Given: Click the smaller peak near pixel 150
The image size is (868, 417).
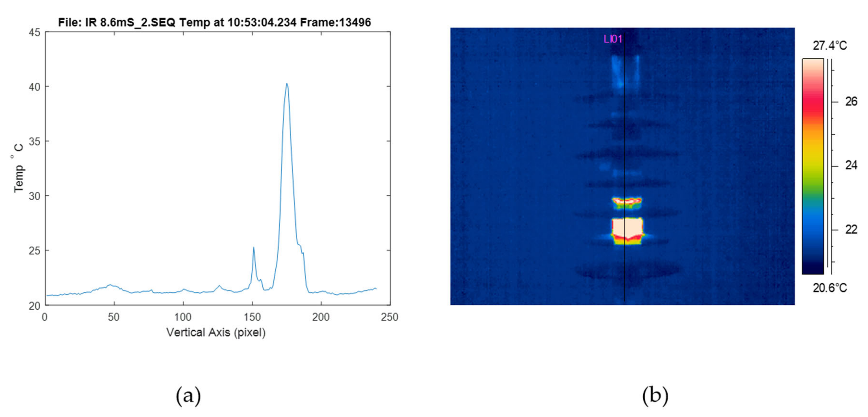Looking at the screenshot, I should point(253,249).
